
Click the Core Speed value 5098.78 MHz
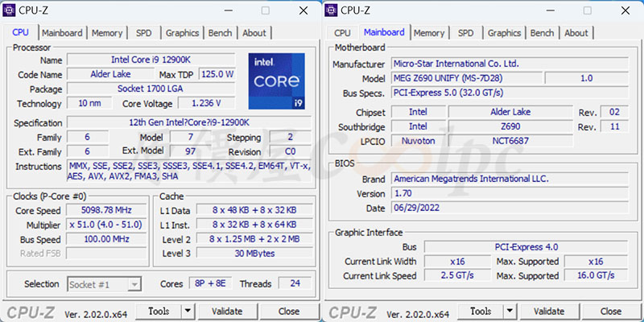106,210
